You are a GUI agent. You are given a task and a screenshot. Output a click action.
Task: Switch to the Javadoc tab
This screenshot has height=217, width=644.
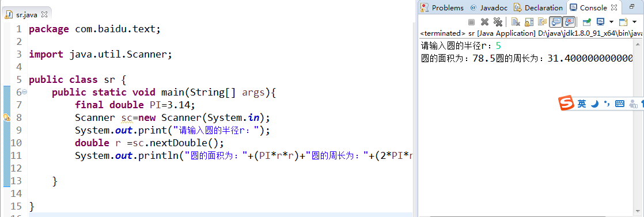pos(488,7)
